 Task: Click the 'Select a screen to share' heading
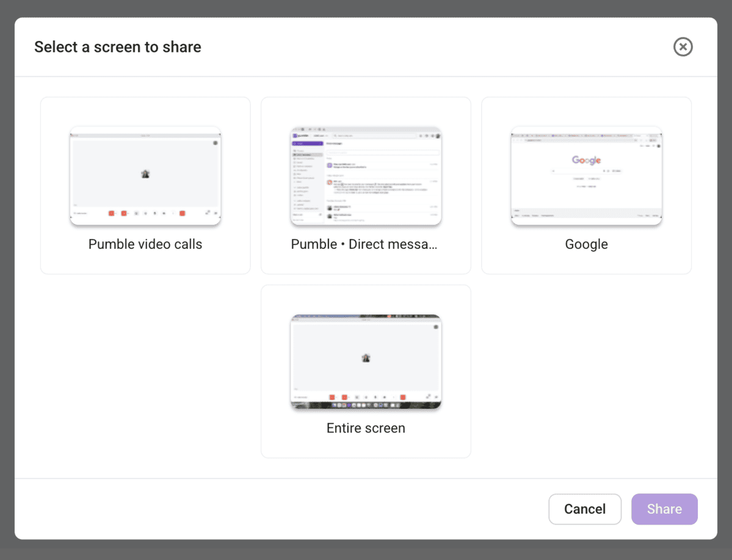[117, 47]
